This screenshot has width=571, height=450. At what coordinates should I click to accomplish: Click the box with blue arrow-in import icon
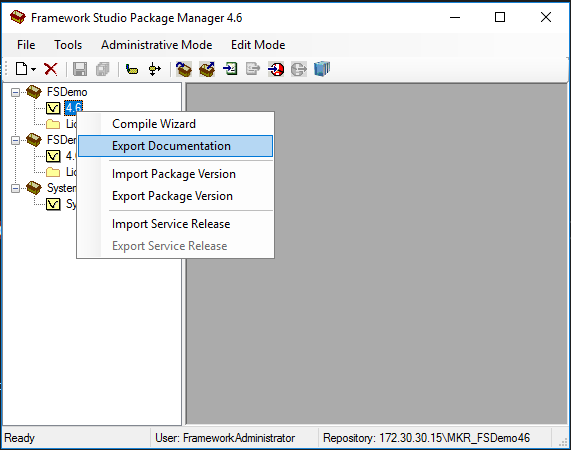[184, 69]
